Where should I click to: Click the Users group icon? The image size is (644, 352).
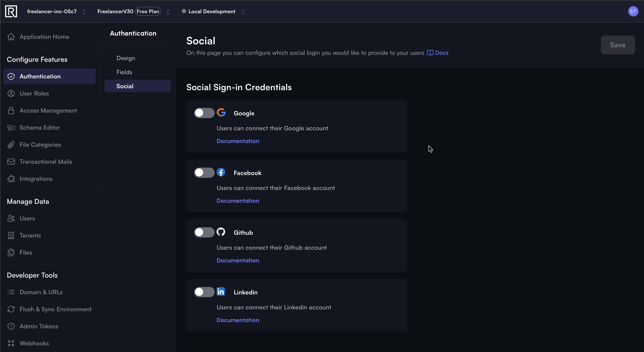(x=11, y=218)
